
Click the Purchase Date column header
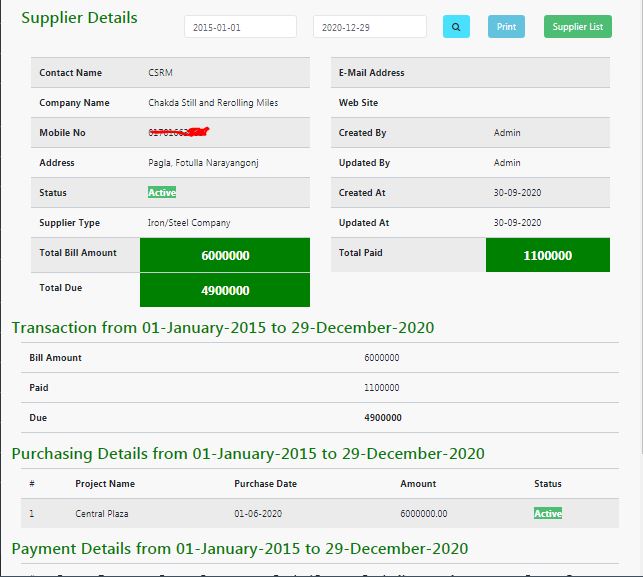pos(265,483)
